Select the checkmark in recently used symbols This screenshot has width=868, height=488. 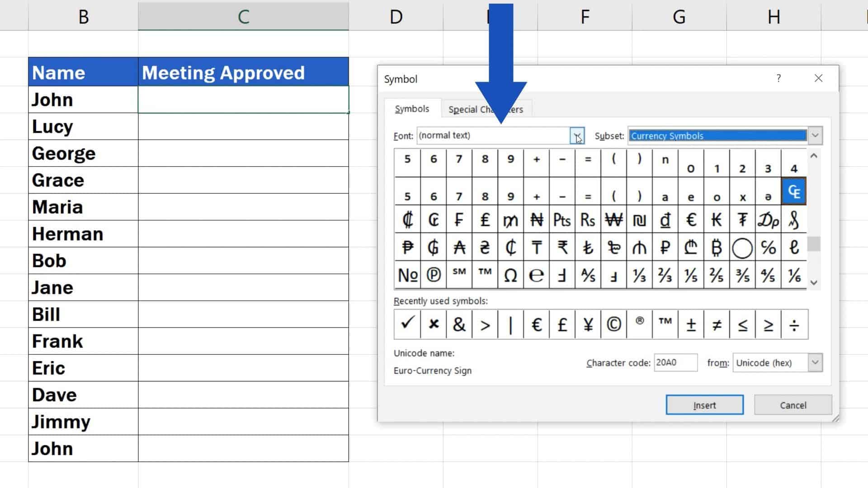click(406, 324)
